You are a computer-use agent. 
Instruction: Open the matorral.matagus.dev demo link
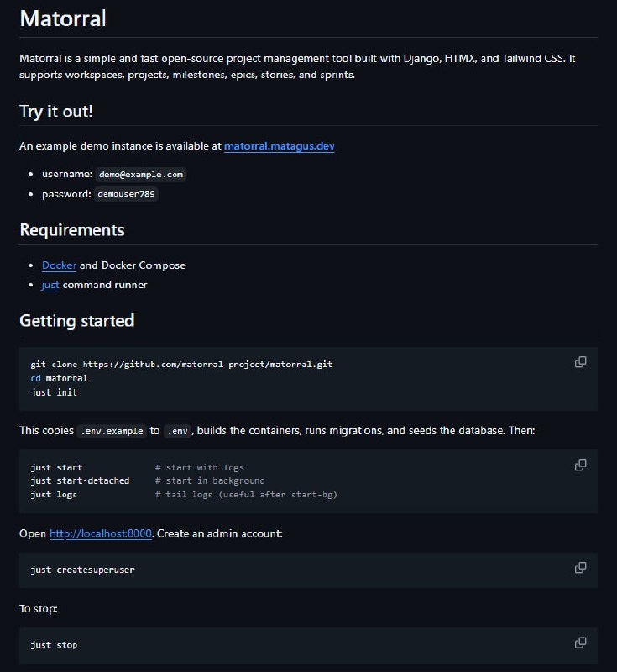tap(279, 146)
